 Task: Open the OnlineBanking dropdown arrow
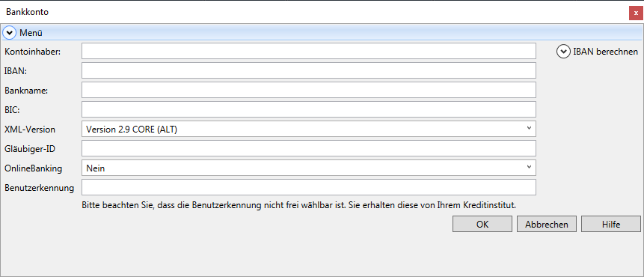(x=529, y=167)
